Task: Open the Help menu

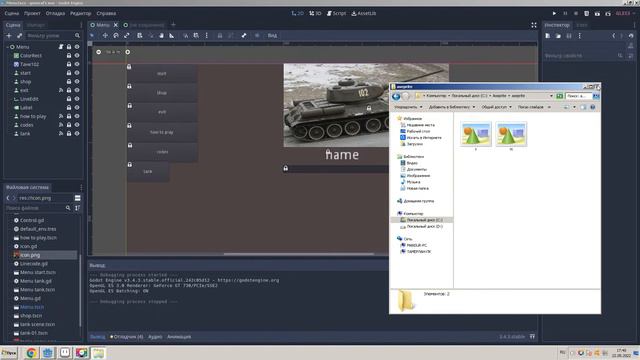Action: [x=106, y=13]
